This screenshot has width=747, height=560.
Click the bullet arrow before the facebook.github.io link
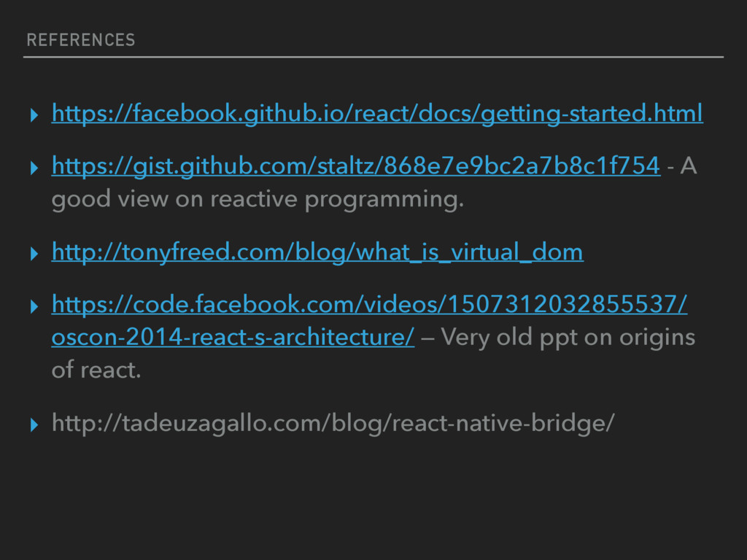[31, 114]
